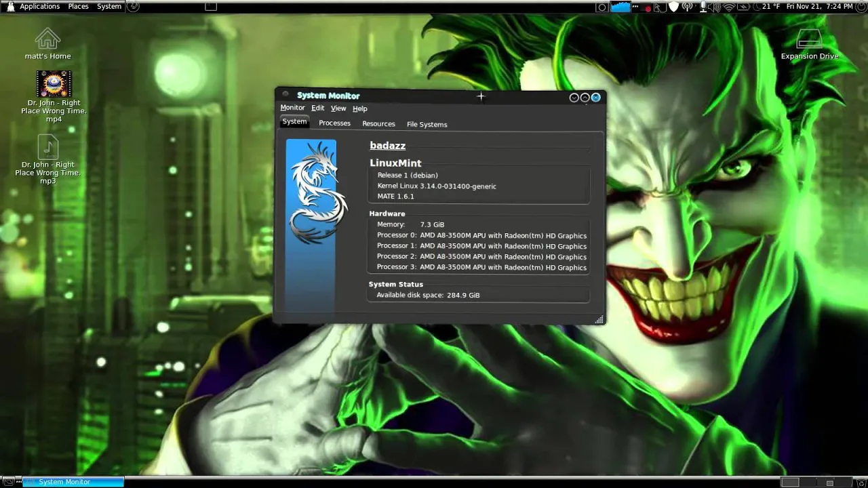Select the System tab
The width and height of the screenshot is (868, 488).
pyautogui.click(x=294, y=122)
